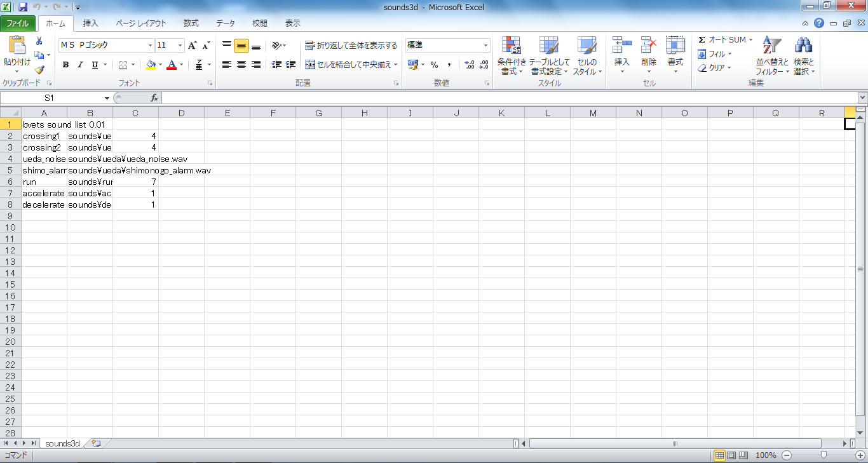Toggle top vertical alignment
Screen dimensions: 868x463
tap(227, 45)
